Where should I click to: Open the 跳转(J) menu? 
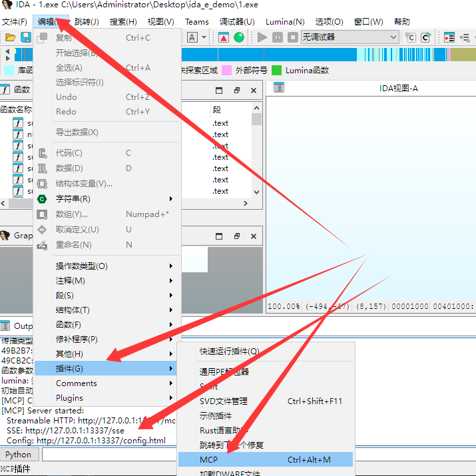pos(87,22)
